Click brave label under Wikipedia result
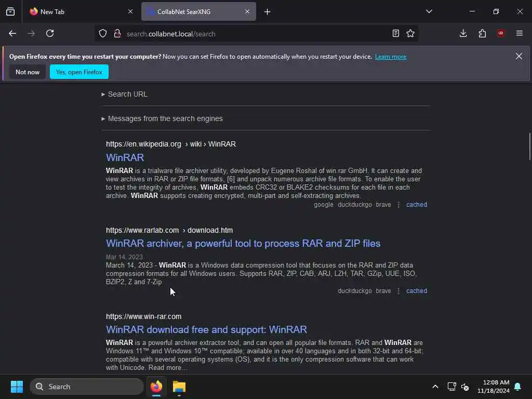Image resolution: width=532 pixels, height=399 pixels. point(383,205)
